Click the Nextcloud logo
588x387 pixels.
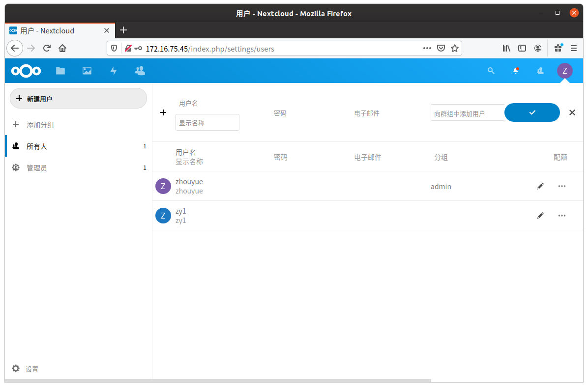click(26, 71)
